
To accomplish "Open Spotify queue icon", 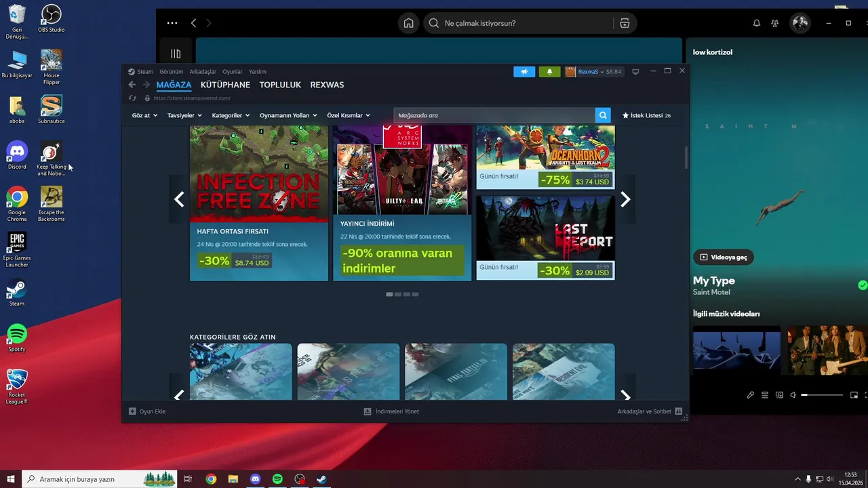I will point(765,395).
